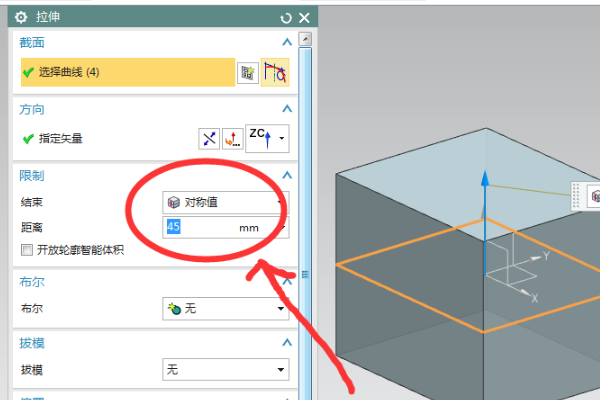The image size is (600, 400).
Task: Click the dialog vertical scrollbar thumb
Action: coord(305,223)
